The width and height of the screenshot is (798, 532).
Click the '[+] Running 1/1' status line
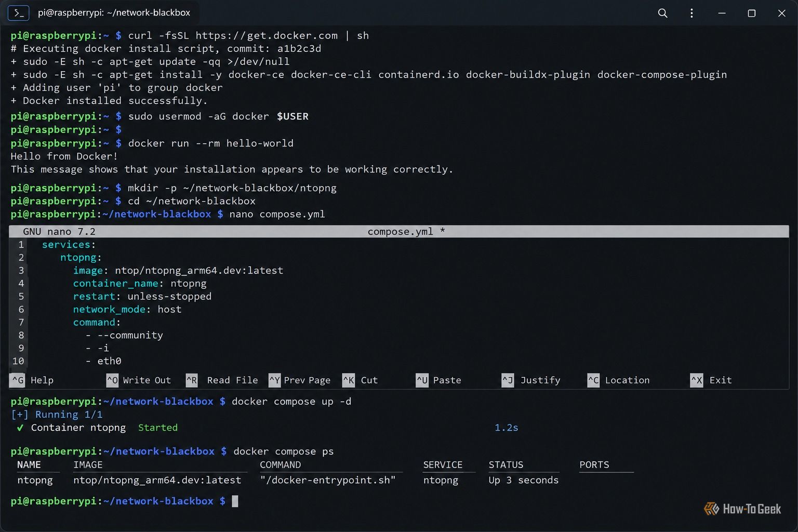pyautogui.click(x=57, y=415)
